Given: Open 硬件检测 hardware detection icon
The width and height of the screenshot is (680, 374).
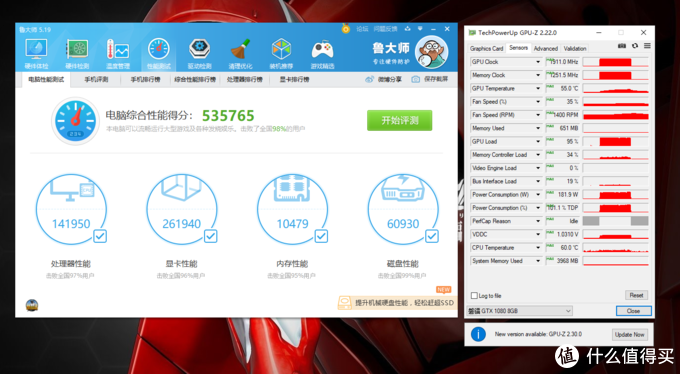Looking at the screenshot, I should pos(77,53).
